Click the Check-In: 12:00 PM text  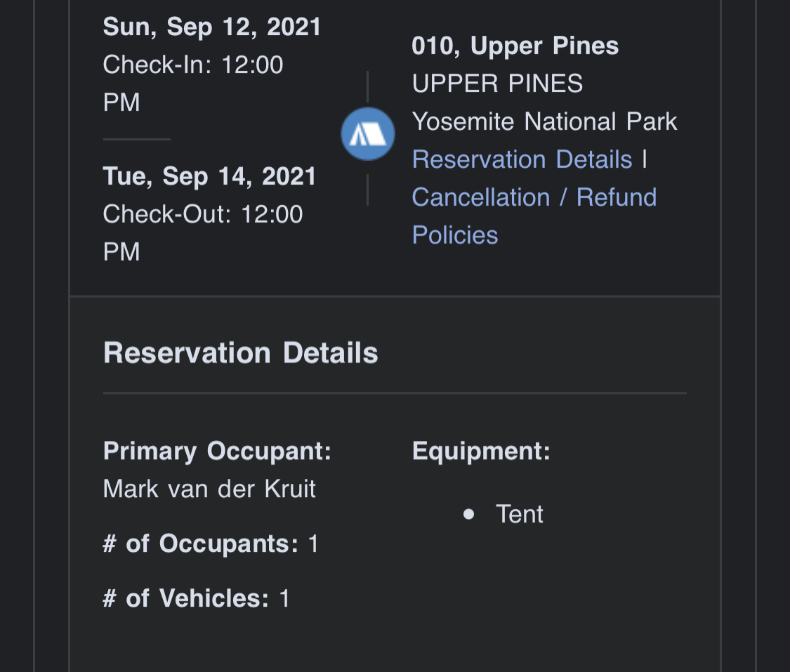(x=193, y=84)
